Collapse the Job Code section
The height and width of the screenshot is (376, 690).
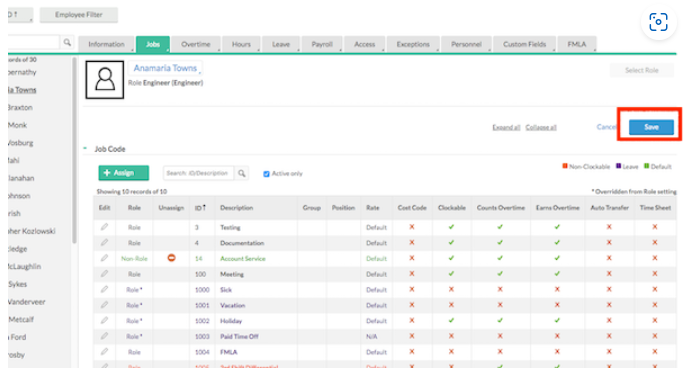coord(85,148)
